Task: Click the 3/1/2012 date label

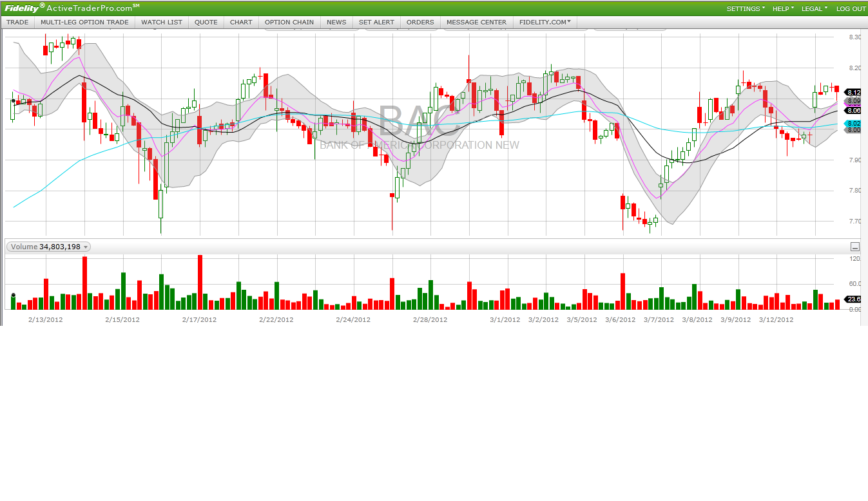Action: click(505, 319)
